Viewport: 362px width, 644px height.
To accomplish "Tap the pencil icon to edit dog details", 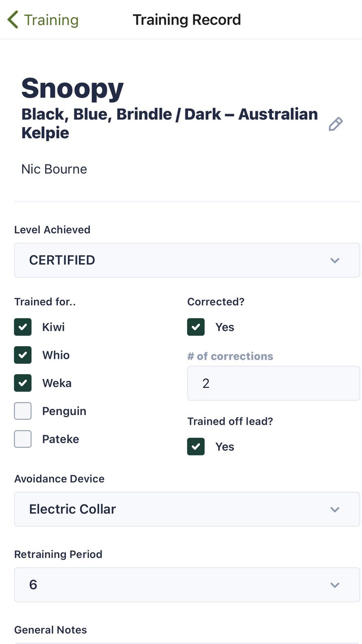I will [x=335, y=124].
